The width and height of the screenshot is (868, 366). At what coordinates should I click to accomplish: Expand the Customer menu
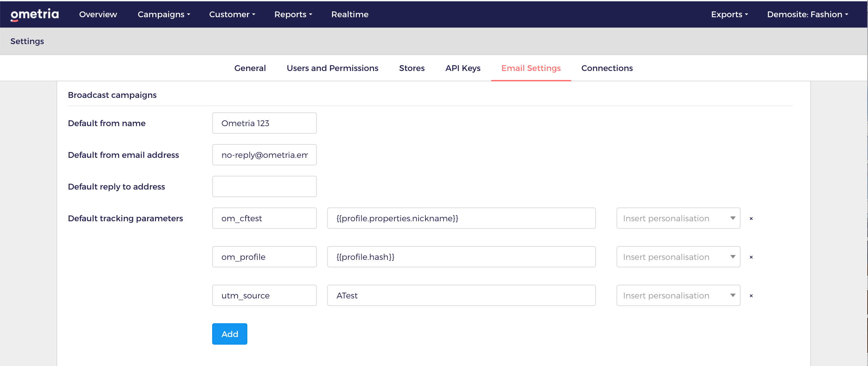pos(232,14)
